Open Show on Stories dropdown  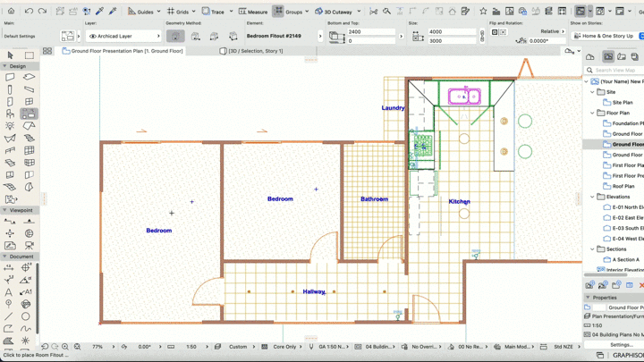[606, 37]
